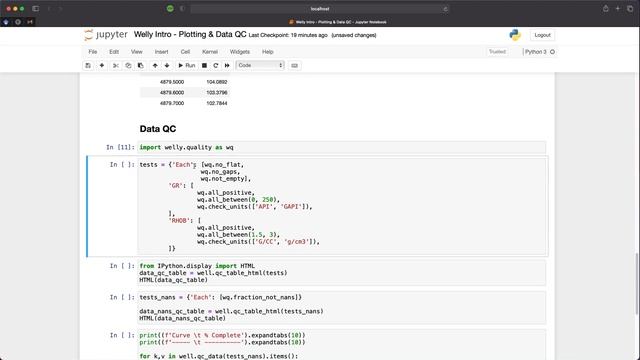Click table value 102.7844
Image resolution: width=640 pixels, height=360 pixels.
tap(217, 103)
